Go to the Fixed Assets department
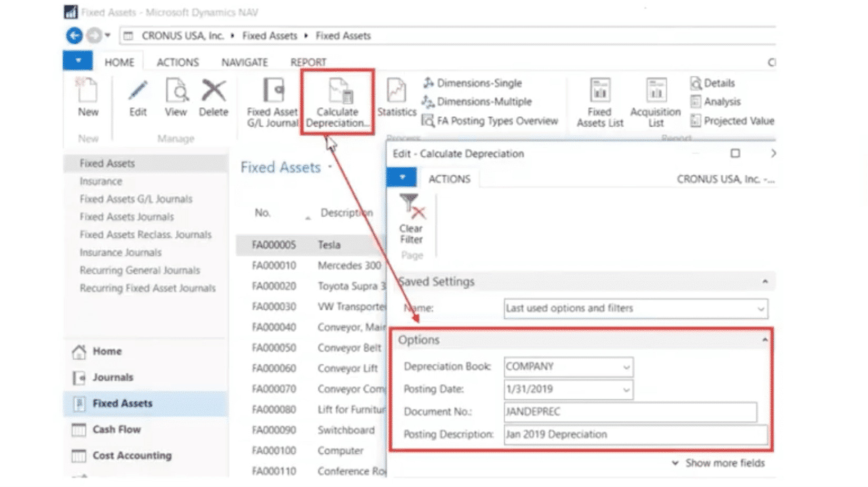 (146, 403)
